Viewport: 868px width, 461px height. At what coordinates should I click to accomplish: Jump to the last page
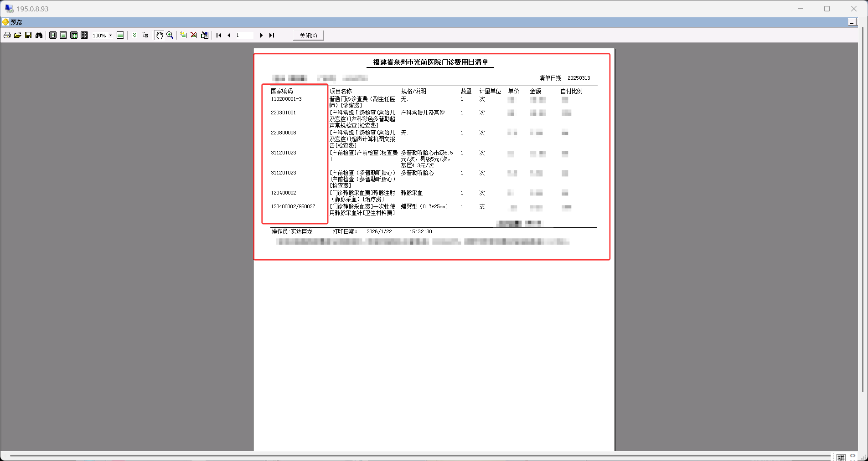[272, 35]
